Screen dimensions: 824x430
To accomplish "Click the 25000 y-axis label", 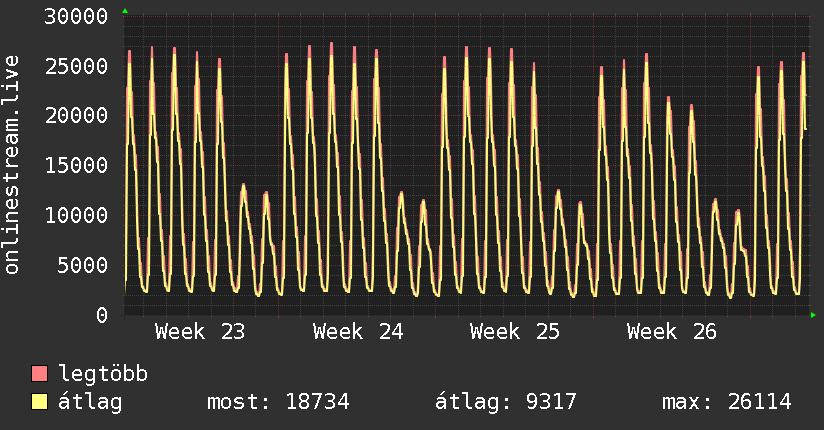I will 76,66.
